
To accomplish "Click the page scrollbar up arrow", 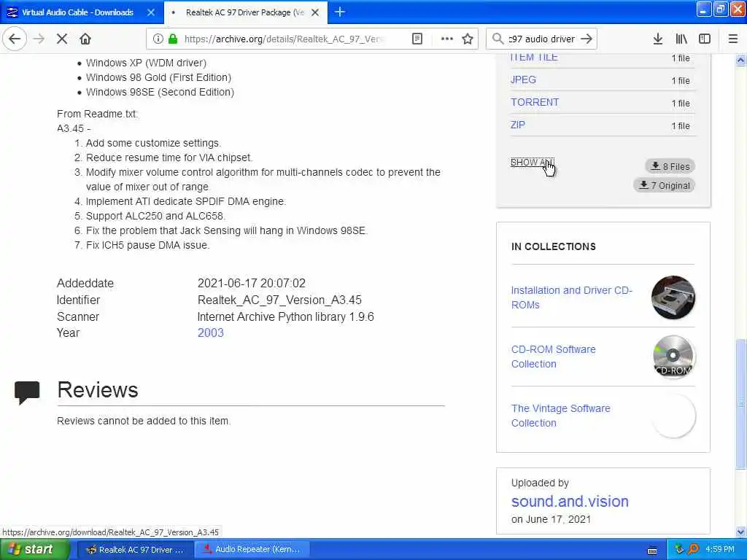I will click(x=740, y=60).
